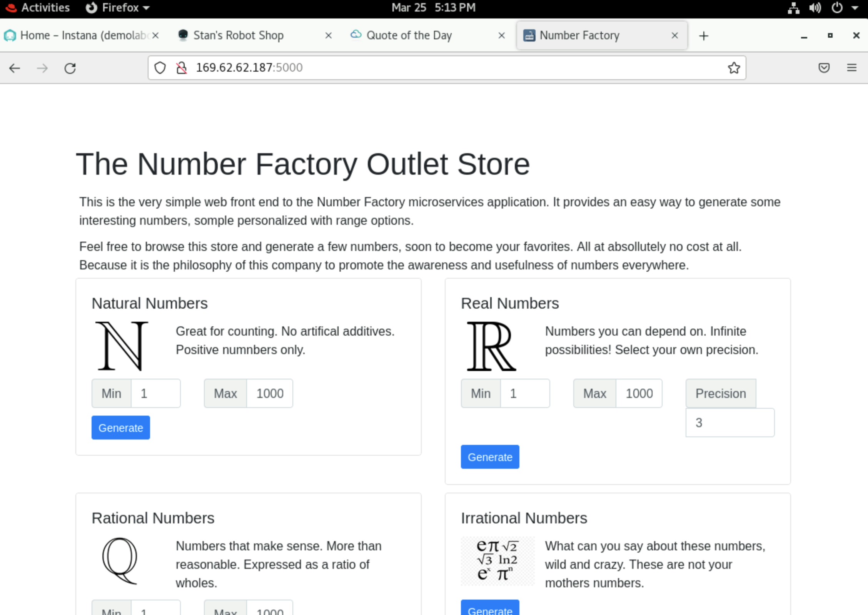Click the Irrational Numbers symbols image

tap(497, 561)
